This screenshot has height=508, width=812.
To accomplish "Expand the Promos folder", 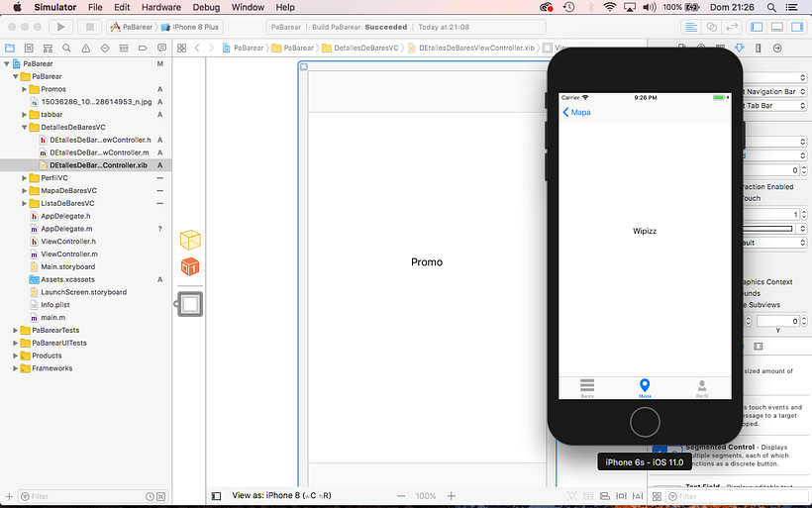I will 25,89.
